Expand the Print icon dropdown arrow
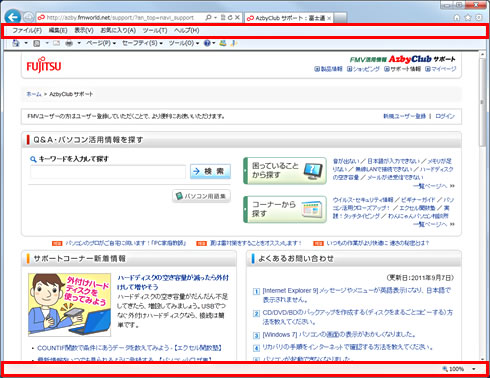 point(79,43)
